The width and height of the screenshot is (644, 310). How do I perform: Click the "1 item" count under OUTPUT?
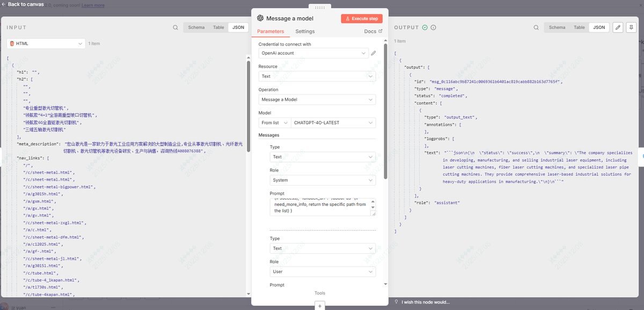(x=400, y=41)
